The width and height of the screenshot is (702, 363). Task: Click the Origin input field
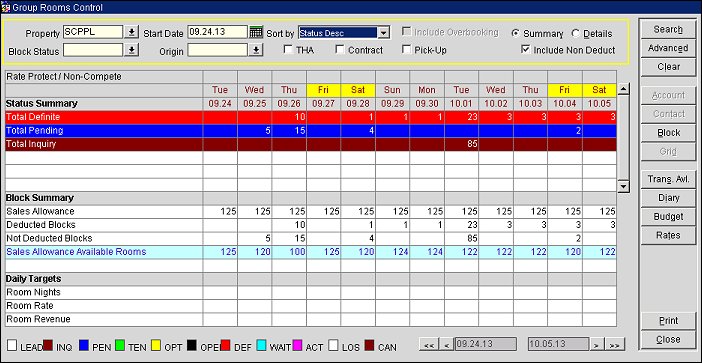coord(217,50)
